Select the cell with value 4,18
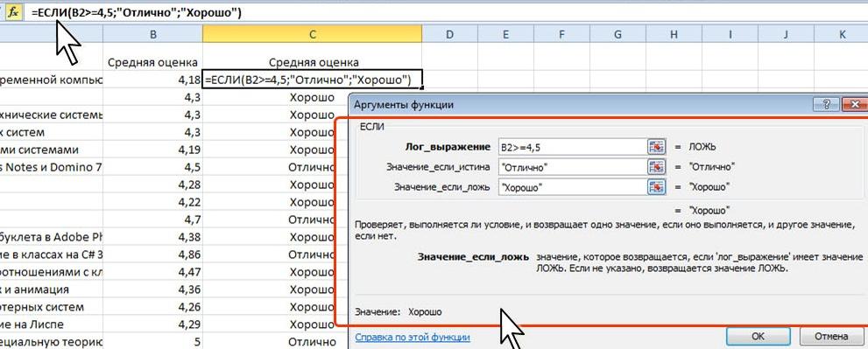This screenshot has height=349, width=868. [152, 80]
